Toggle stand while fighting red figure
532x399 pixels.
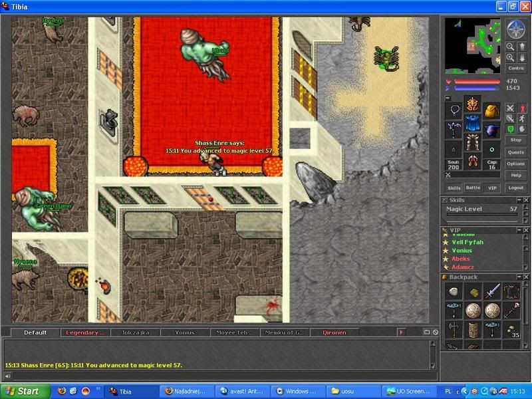pos(522,108)
